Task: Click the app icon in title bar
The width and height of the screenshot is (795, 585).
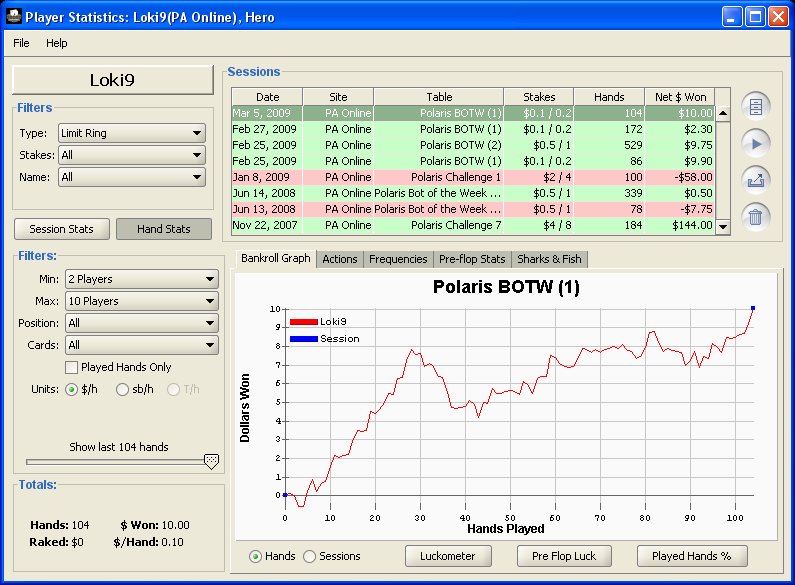Action: [13, 17]
